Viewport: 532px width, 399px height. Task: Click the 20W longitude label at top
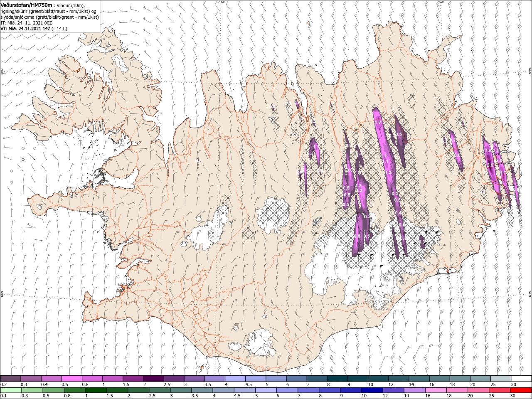[221, 2]
